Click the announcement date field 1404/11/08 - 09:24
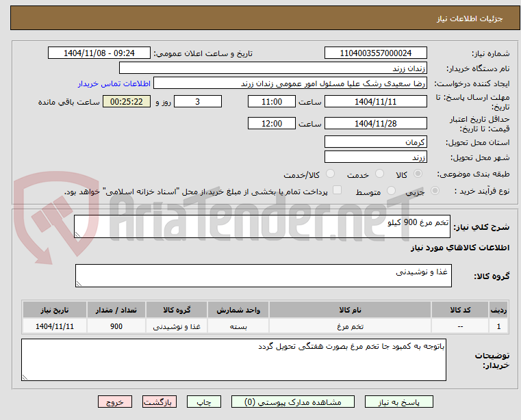This screenshot has height=420, width=521. click(x=99, y=53)
